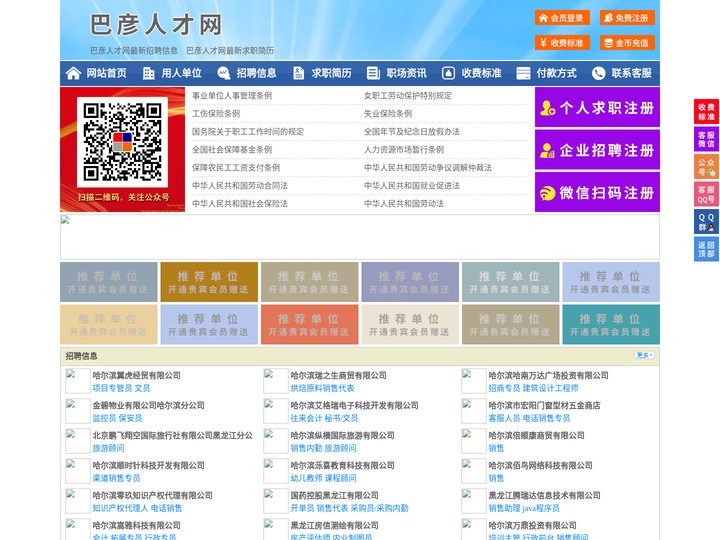The width and height of the screenshot is (720, 540).
Task: Click blue QQ群 sidebar button
Action: (706, 222)
